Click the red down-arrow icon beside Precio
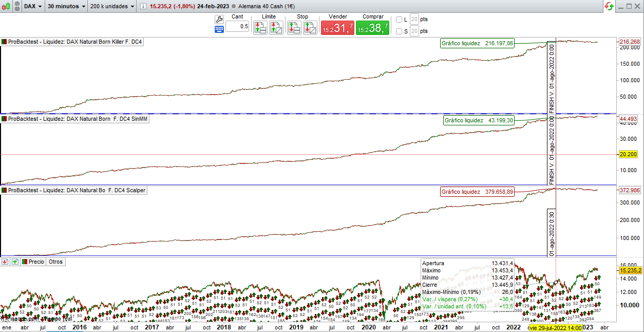The height and width of the screenshot is (332, 644). [x=5, y=262]
